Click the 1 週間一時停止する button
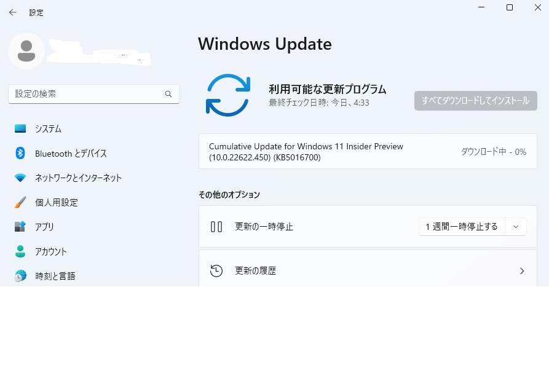Image resolution: width=549 pixels, height=392 pixels. tap(462, 227)
